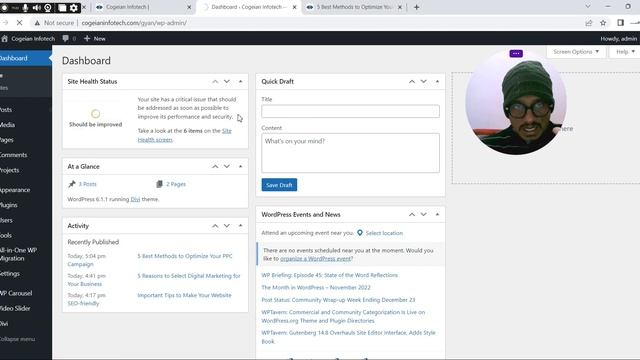This screenshot has width=640, height=360.
Task: Open Important Tips to Make Your Website post
Action: coord(184,295)
